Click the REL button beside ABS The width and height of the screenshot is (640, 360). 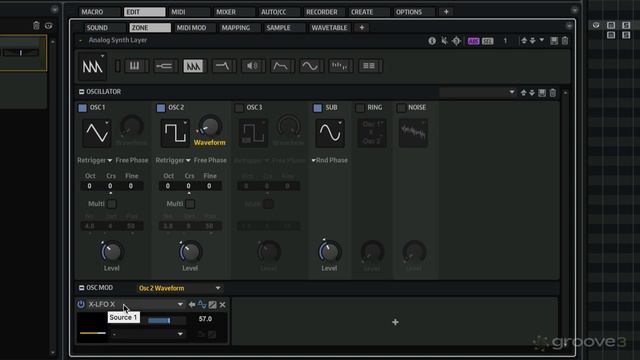487,41
